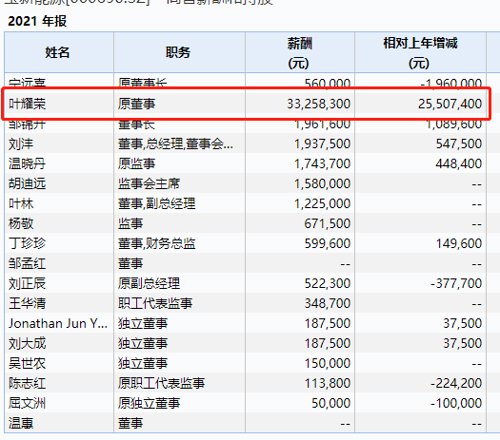Click 原董事 position in 叶耀荣 row
500x440 pixels.
click(x=136, y=104)
